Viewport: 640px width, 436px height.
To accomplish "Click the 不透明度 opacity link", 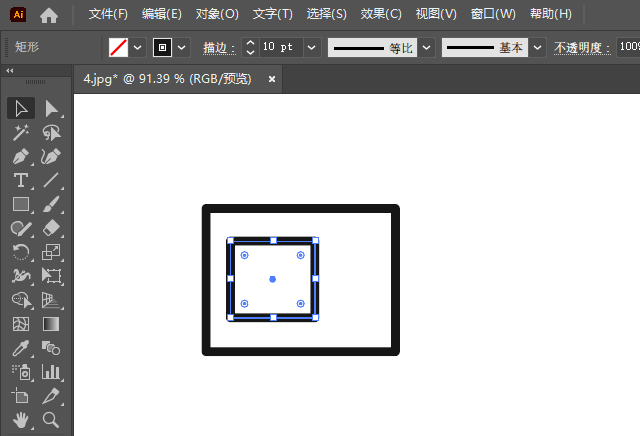I will coord(582,48).
